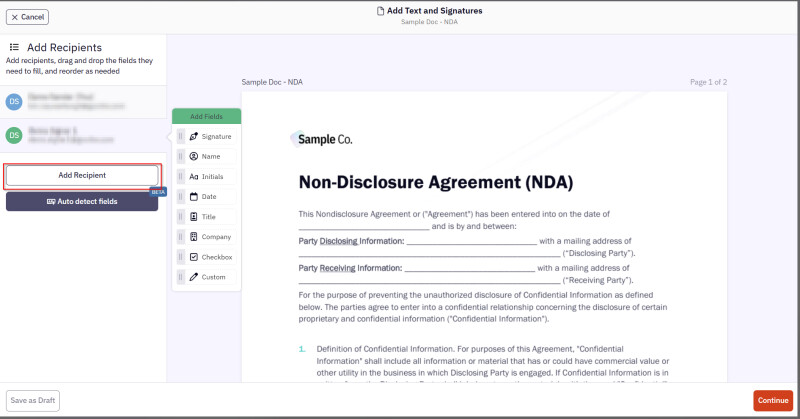Click Auto detect fields button
Screen dimensions: 800x419
[x=82, y=201]
